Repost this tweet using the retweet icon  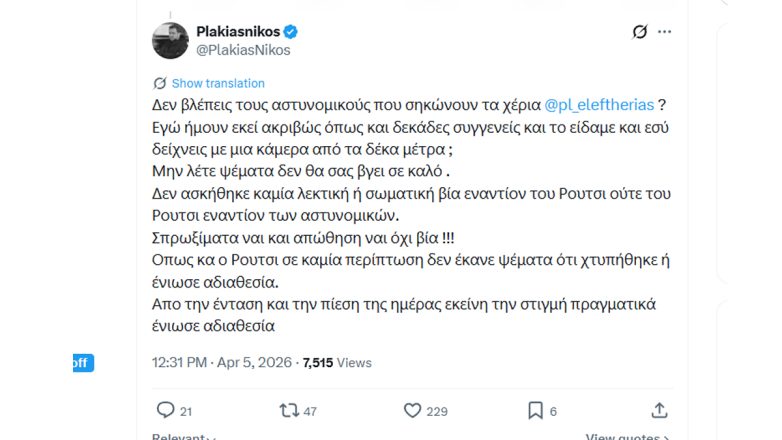(x=289, y=410)
